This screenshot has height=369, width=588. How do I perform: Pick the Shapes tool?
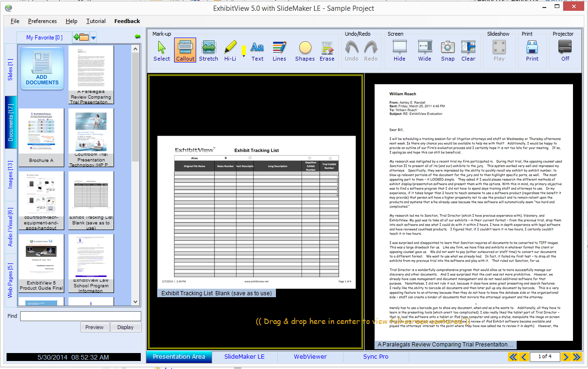click(x=305, y=51)
